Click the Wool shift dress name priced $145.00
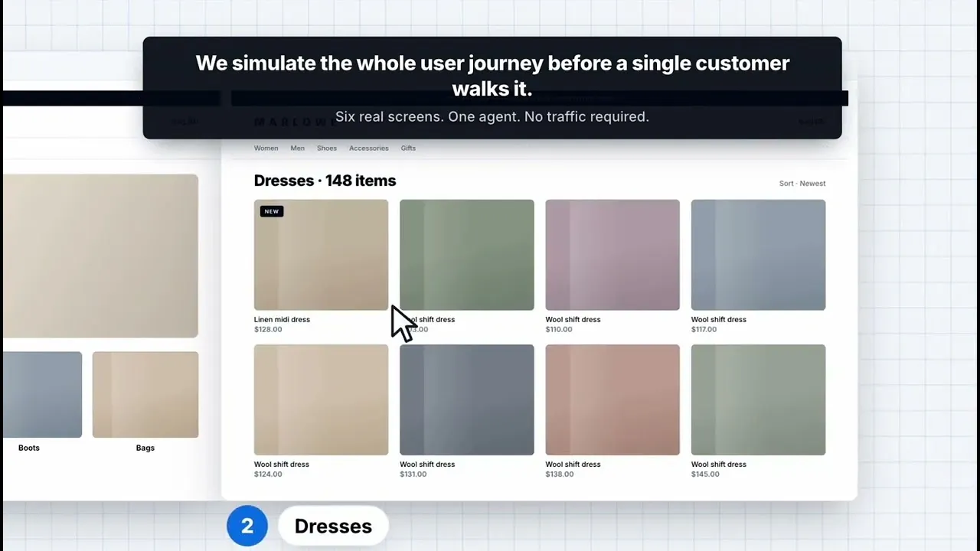The width and height of the screenshot is (980, 551). [x=719, y=465]
